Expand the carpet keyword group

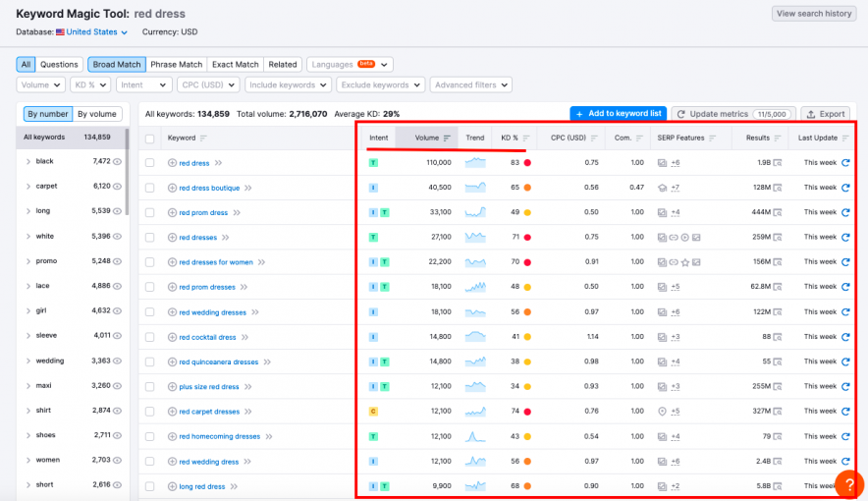click(x=28, y=186)
